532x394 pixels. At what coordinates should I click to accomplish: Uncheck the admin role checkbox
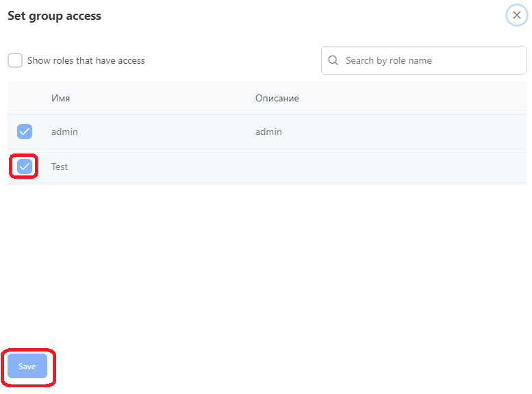[25, 132]
